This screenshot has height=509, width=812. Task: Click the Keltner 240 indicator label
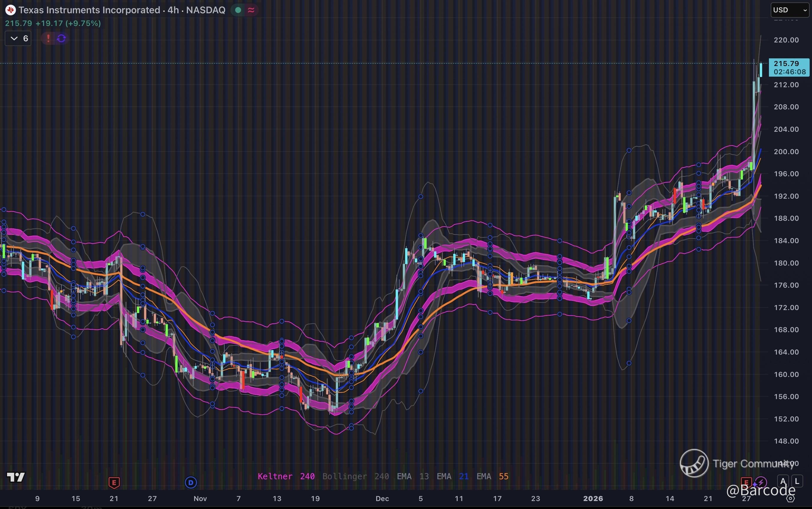click(x=286, y=476)
